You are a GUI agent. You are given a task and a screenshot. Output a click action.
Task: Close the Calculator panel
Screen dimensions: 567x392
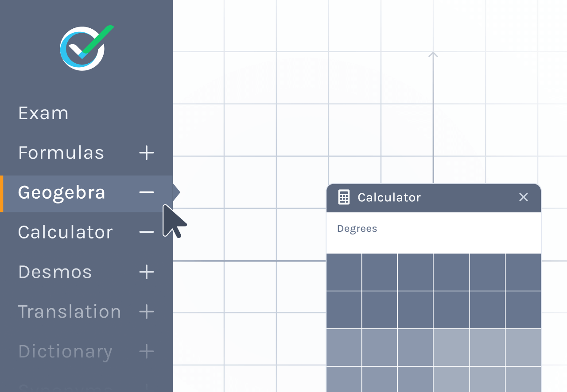pyautogui.click(x=524, y=197)
